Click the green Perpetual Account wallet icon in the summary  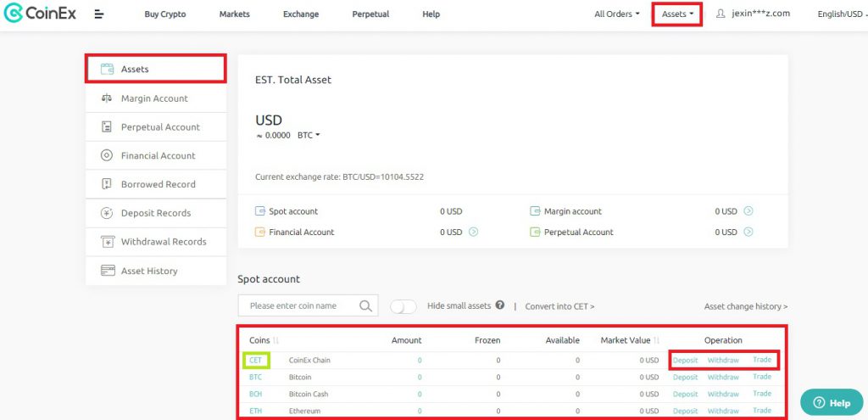[535, 232]
